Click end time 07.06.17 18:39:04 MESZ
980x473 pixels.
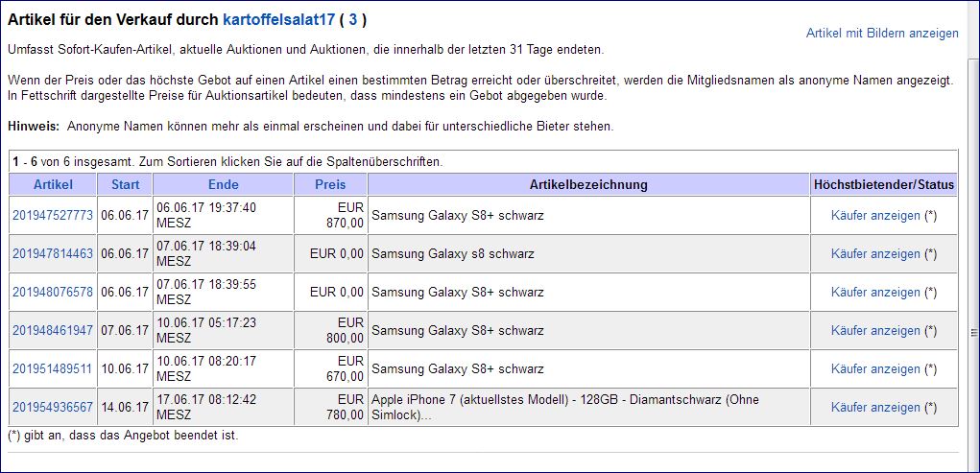click(206, 253)
